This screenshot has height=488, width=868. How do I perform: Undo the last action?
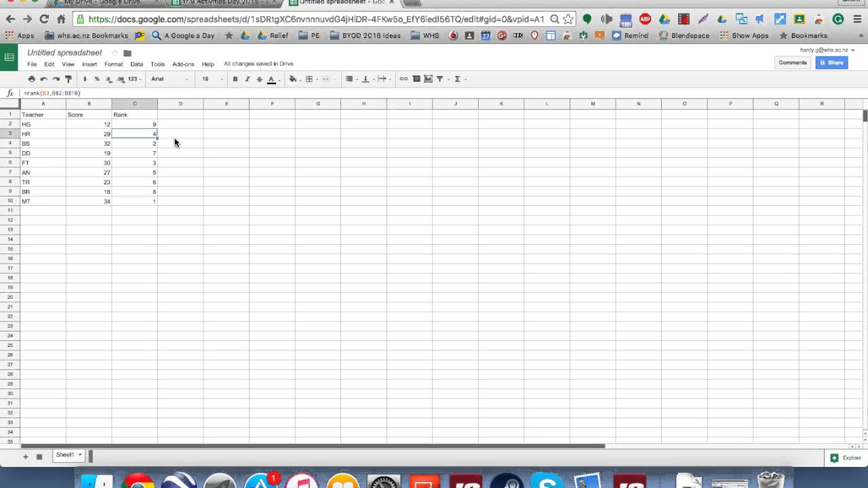pos(43,79)
